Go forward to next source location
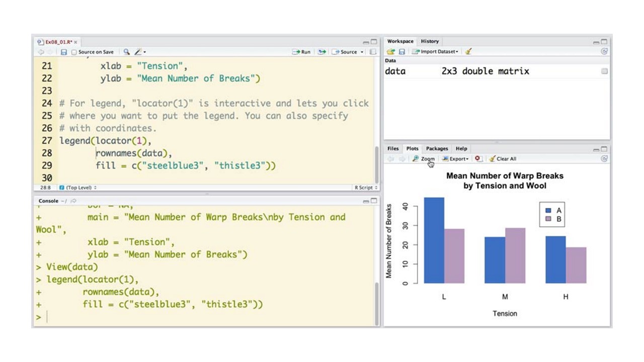This screenshot has width=644, height=362. tap(50, 52)
